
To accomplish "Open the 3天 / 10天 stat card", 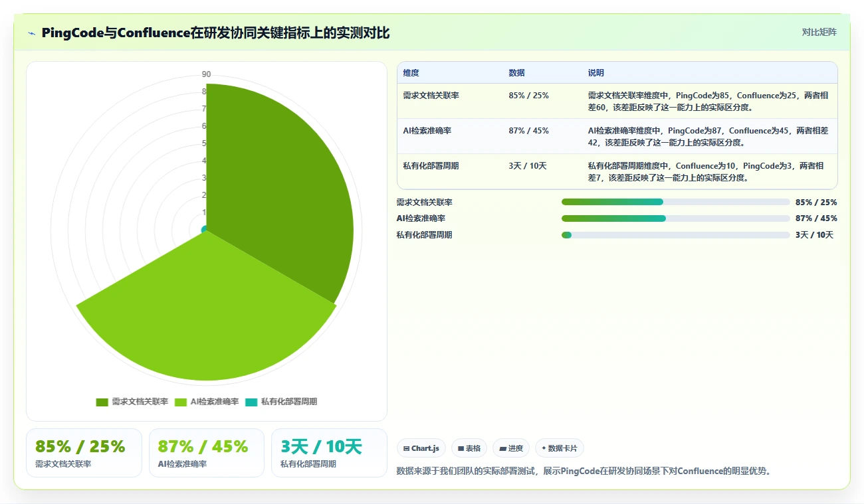I will click(x=329, y=453).
